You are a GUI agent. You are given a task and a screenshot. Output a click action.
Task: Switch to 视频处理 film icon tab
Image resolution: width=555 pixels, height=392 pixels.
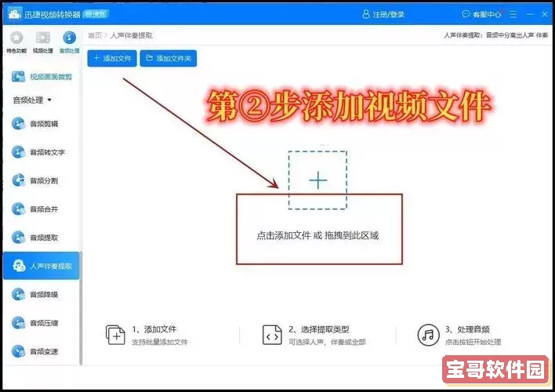[x=42, y=39]
